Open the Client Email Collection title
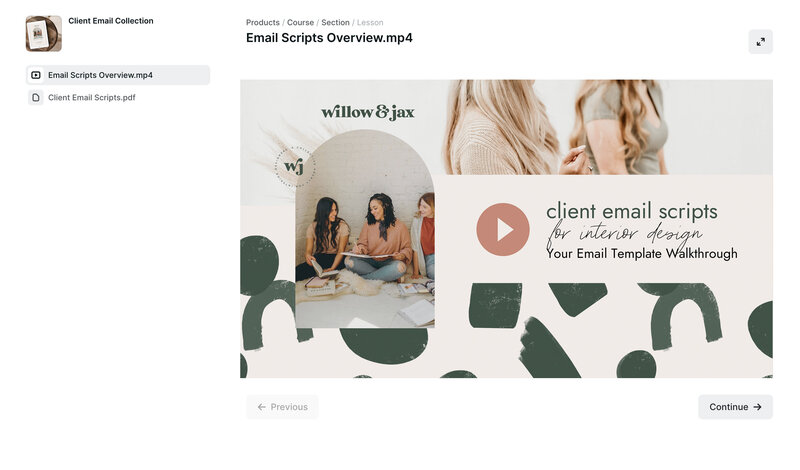The height and width of the screenshot is (470, 800). pyautogui.click(x=111, y=21)
